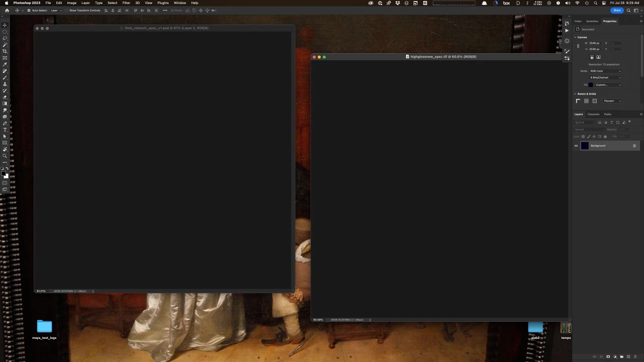This screenshot has width=644, height=362.
Task: Toggle the guides icon in Rulers & Grids
Action: tap(595, 101)
